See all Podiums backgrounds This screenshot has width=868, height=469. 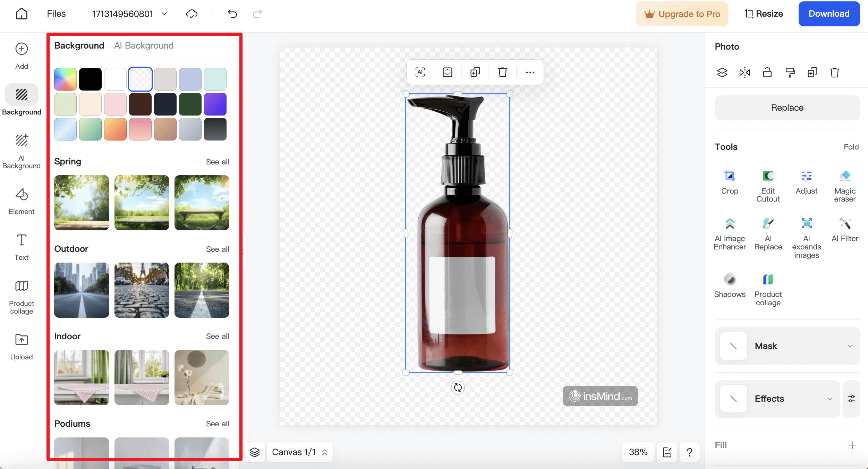point(218,424)
